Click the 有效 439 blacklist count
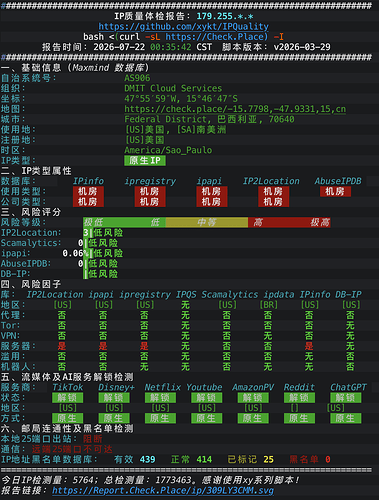The height and width of the screenshot is (500, 379). point(135,460)
